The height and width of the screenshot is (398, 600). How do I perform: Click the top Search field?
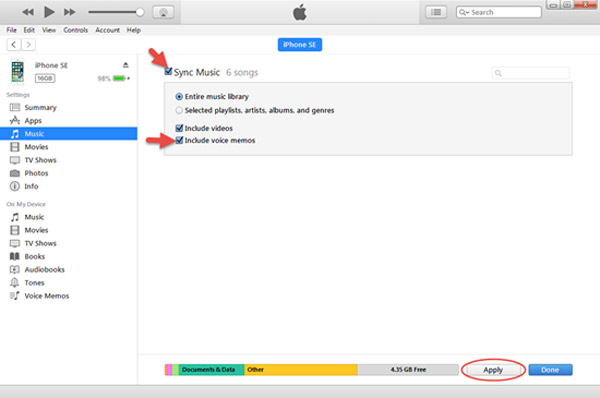[499, 12]
